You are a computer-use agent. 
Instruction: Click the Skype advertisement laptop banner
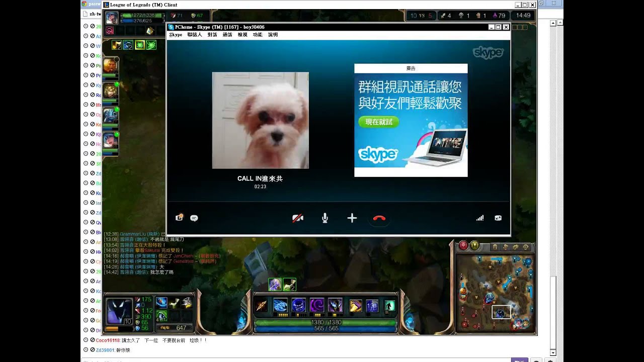pos(411,125)
